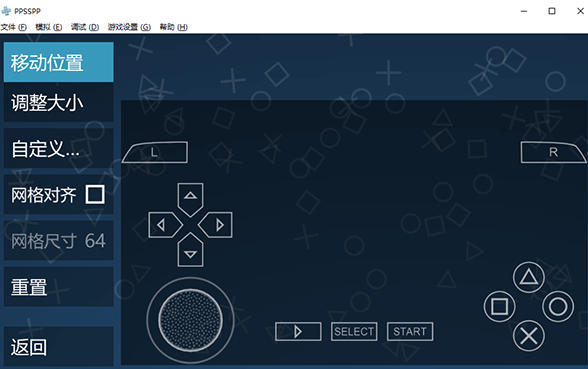Go back with 返回 button

58,346
